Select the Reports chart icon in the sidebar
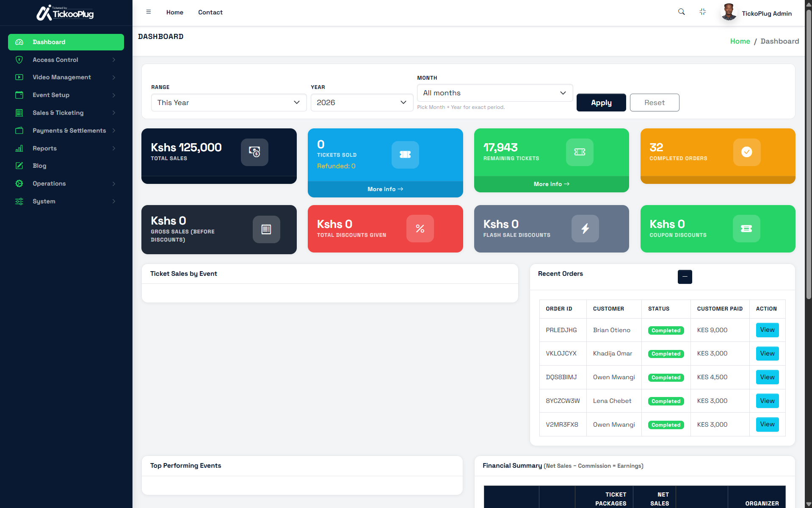The image size is (812, 508). [19, 148]
